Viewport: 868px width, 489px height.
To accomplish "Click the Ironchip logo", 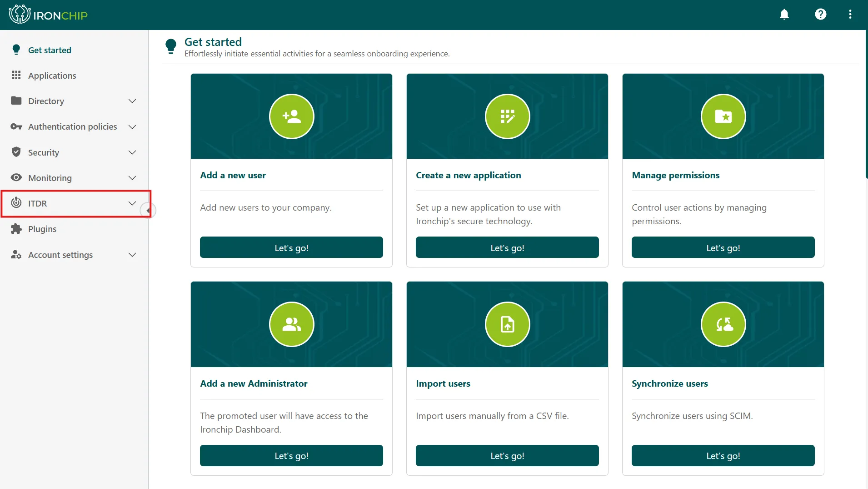I will [48, 15].
